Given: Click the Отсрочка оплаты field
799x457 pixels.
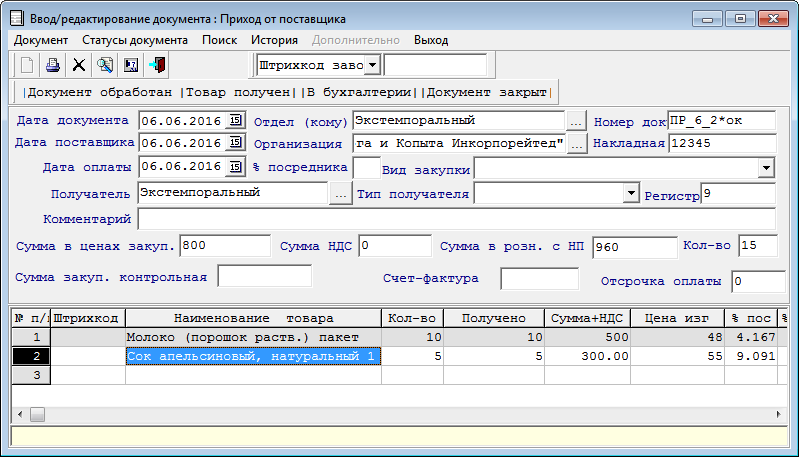Looking at the screenshot, I should pos(758,282).
